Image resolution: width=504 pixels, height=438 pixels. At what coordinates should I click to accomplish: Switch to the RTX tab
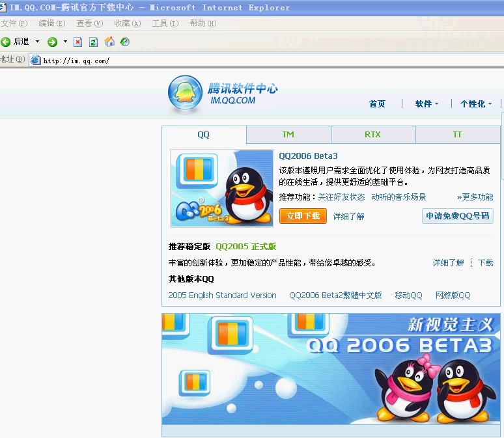[x=373, y=135]
